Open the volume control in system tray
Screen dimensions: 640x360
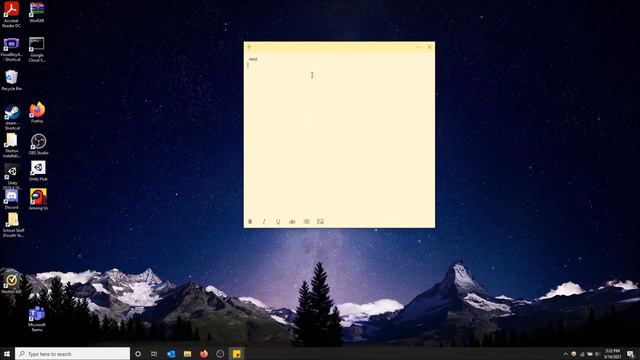(597, 354)
